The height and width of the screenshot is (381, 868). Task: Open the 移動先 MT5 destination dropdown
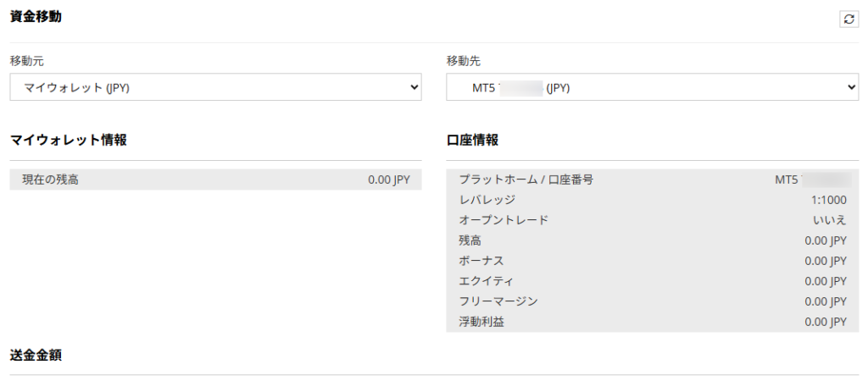coord(652,86)
